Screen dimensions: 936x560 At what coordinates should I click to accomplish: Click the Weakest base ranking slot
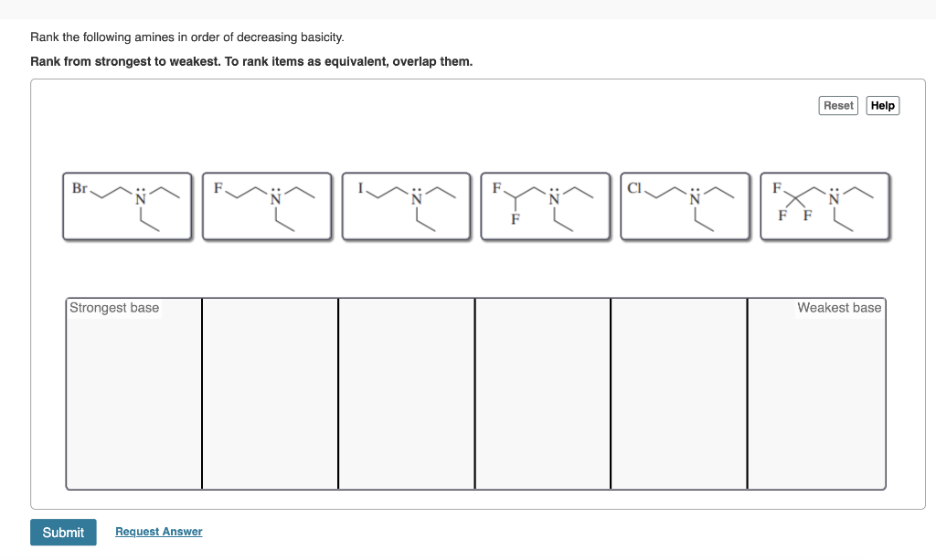(816, 393)
